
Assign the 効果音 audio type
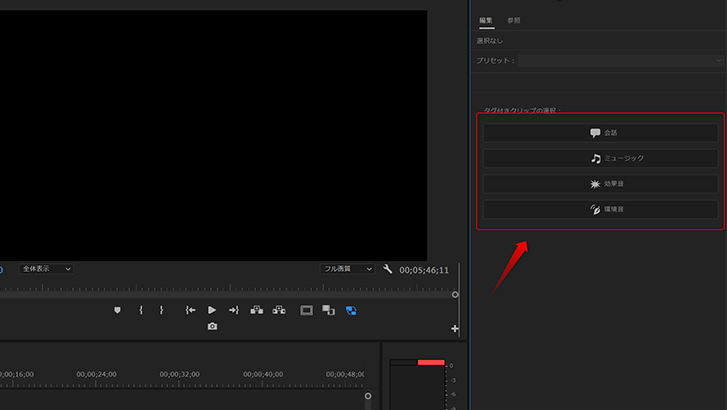click(x=600, y=184)
